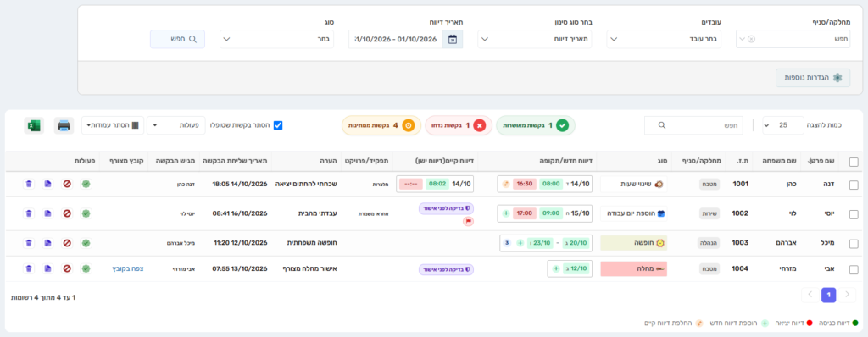Reject request in row 1003 with red icon
This screenshot has width=868, height=337.
67,242
